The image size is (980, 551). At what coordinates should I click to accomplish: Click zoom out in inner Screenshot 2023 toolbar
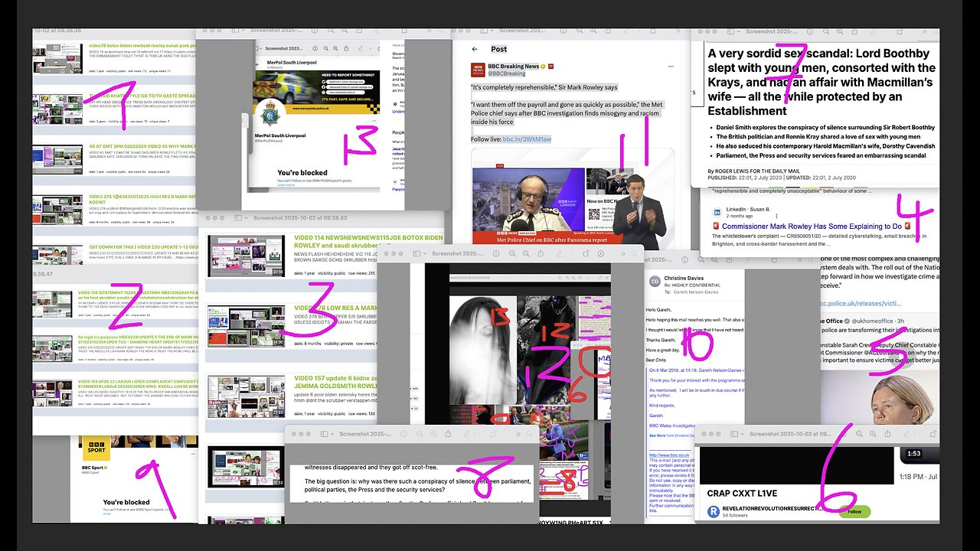(x=326, y=48)
